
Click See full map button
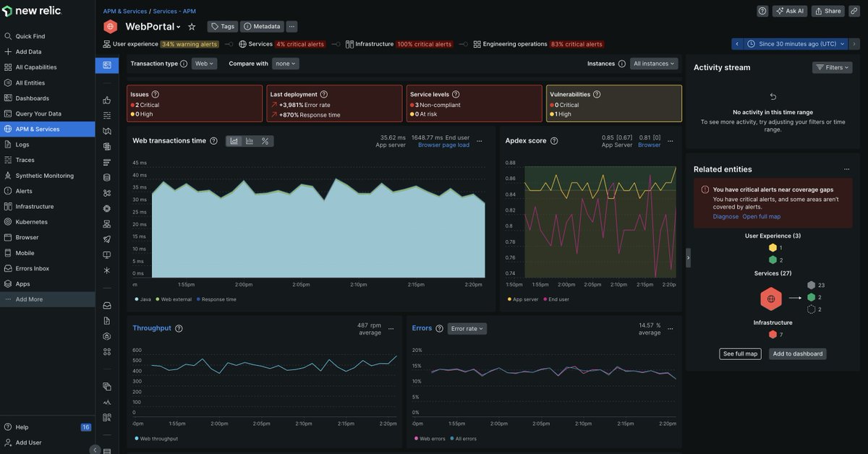point(741,354)
